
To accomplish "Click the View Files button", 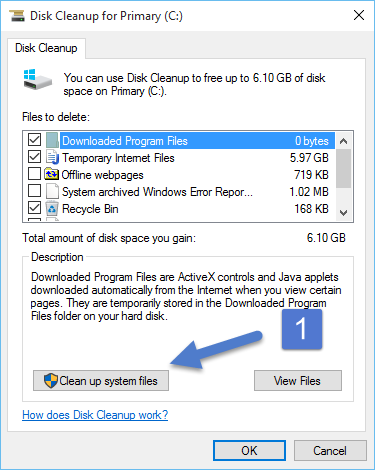I will [298, 380].
